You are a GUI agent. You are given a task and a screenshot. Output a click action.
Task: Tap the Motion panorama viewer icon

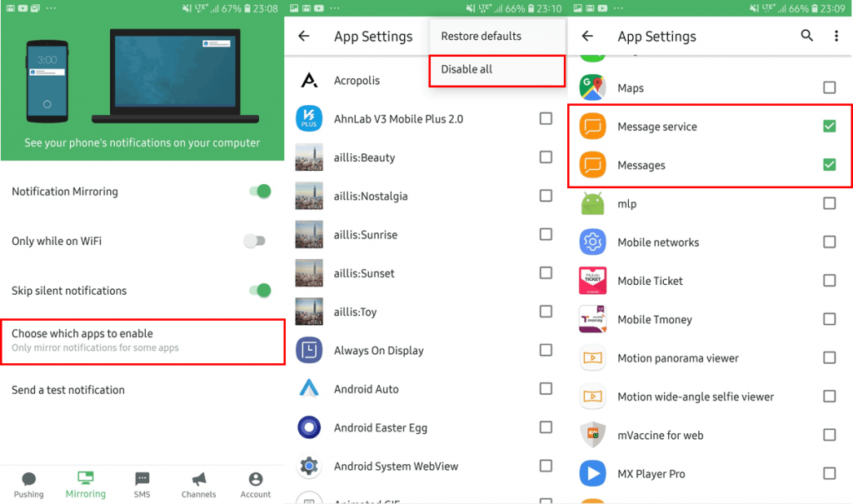(592, 358)
